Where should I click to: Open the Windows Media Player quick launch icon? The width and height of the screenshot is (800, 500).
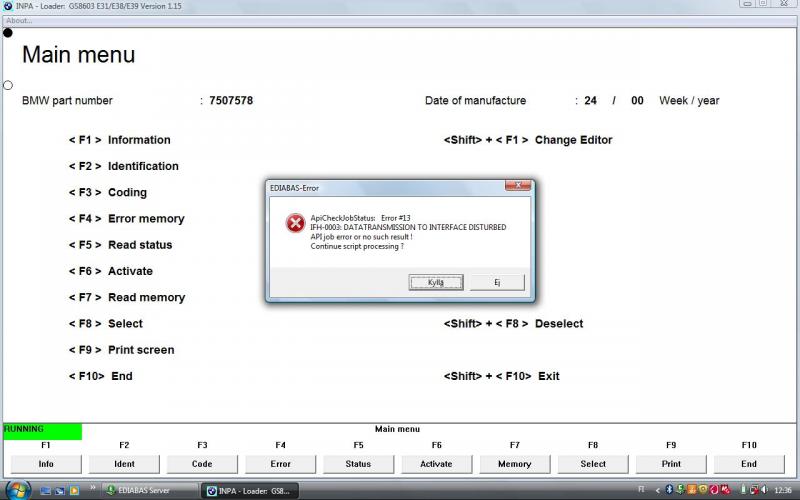pos(72,491)
